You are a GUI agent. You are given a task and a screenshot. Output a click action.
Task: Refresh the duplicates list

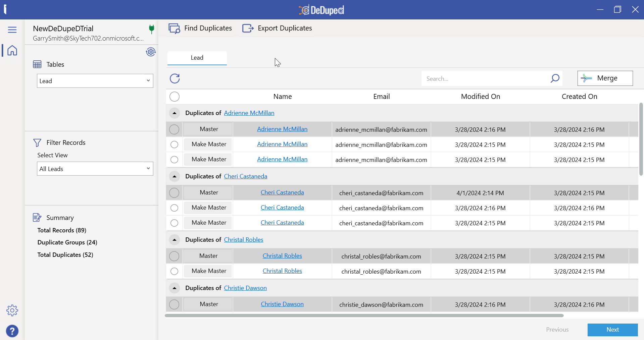pos(175,78)
